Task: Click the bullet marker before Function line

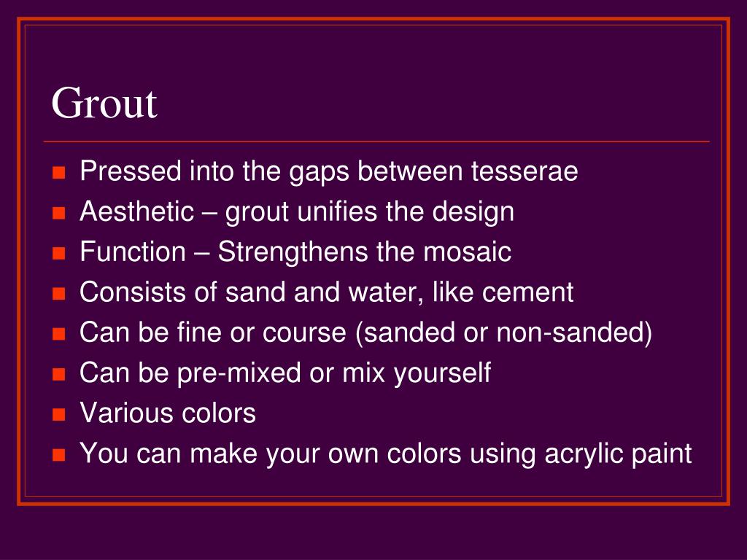Action: pyautogui.click(x=58, y=253)
